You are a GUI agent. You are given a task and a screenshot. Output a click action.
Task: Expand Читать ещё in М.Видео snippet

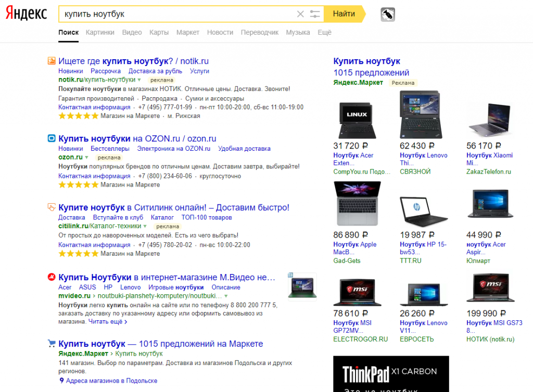tap(108, 321)
